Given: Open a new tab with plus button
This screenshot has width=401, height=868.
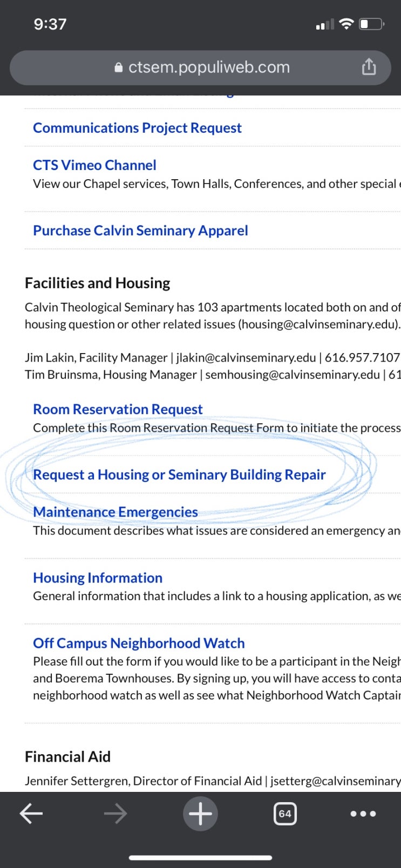Looking at the screenshot, I should click(200, 813).
